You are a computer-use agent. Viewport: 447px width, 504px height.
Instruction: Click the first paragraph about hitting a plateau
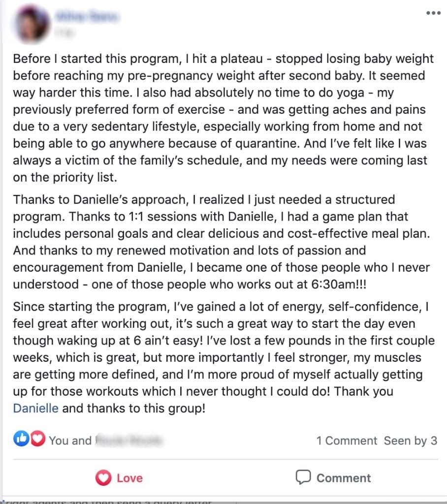tap(223, 118)
